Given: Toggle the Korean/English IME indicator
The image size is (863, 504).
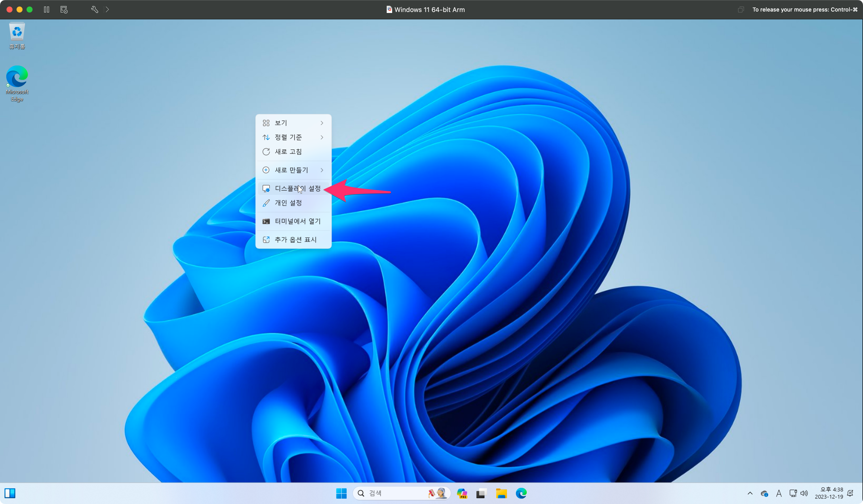Looking at the screenshot, I should 778,493.
